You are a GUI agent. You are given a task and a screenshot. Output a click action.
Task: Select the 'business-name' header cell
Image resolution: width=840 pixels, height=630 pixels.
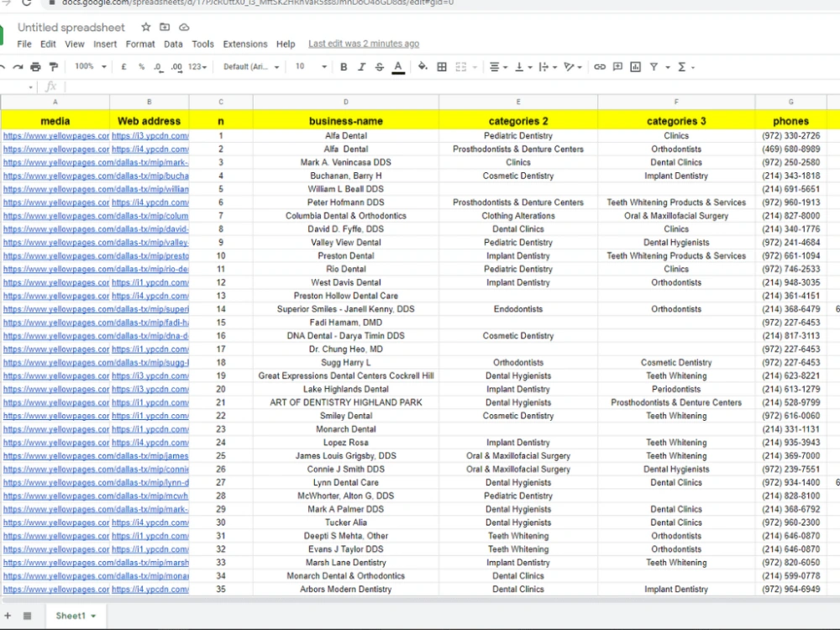click(x=345, y=121)
